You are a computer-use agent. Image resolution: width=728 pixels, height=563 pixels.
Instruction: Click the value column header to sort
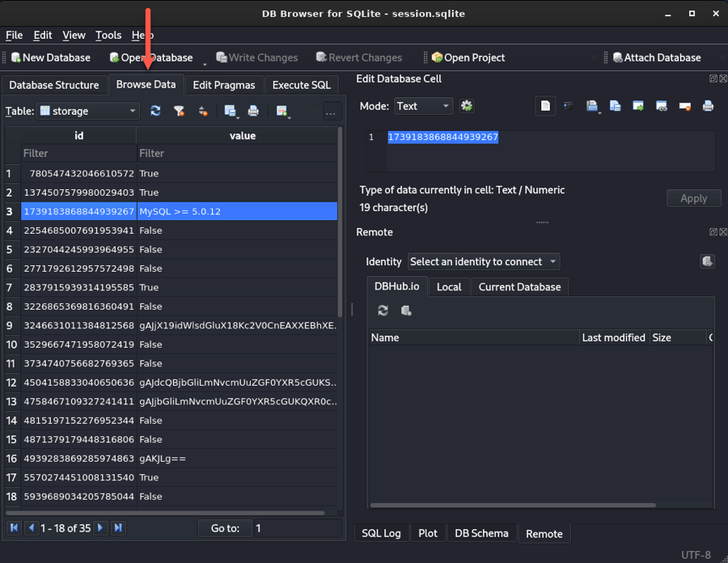coord(237,136)
